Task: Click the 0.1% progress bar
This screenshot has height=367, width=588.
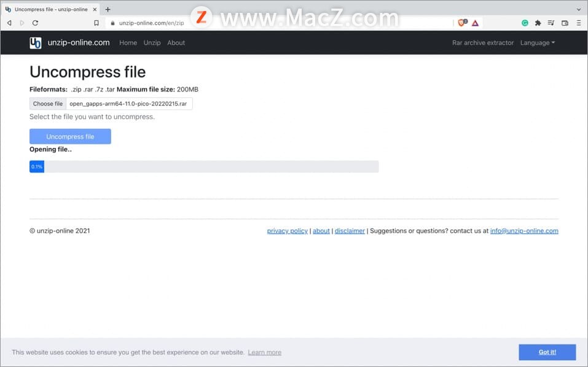Action: 204,167
